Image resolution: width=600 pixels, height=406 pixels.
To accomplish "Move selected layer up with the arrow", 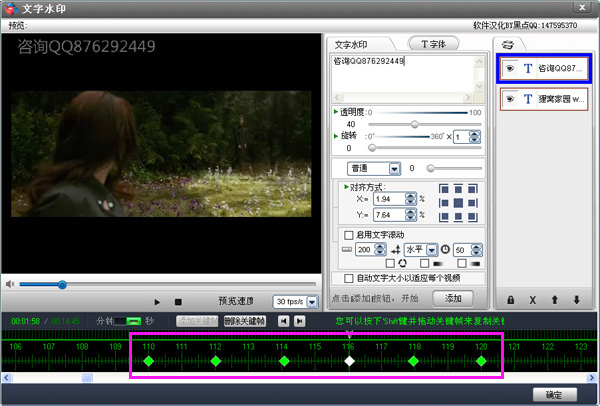I will [x=554, y=300].
